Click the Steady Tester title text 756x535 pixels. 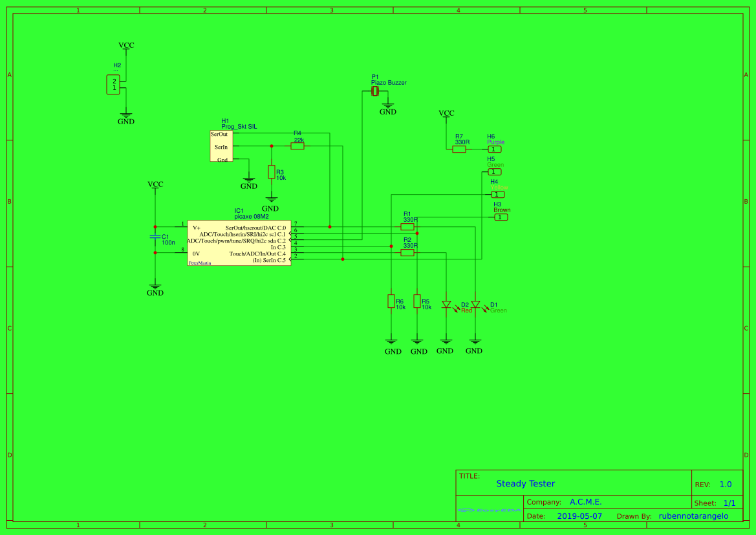[525, 484]
